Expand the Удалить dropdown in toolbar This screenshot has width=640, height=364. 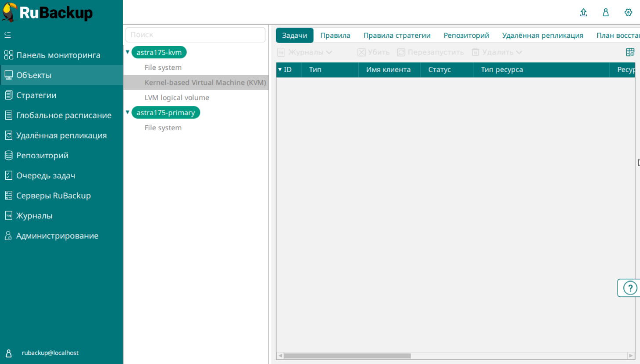pyautogui.click(x=497, y=52)
